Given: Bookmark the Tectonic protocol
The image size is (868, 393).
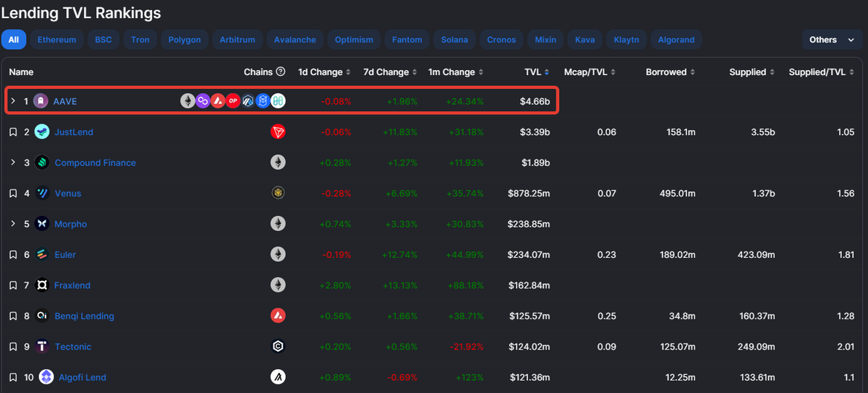Looking at the screenshot, I should [13, 347].
